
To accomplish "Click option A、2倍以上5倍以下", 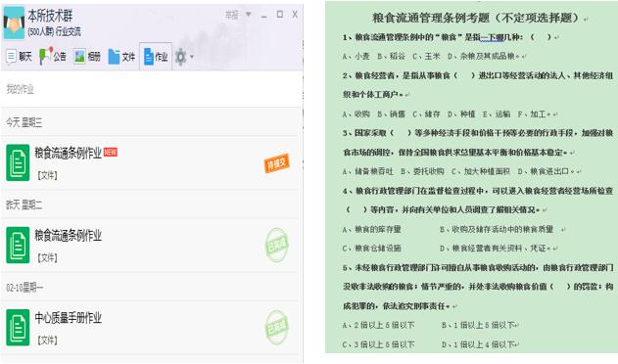I will [x=378, y=326].
